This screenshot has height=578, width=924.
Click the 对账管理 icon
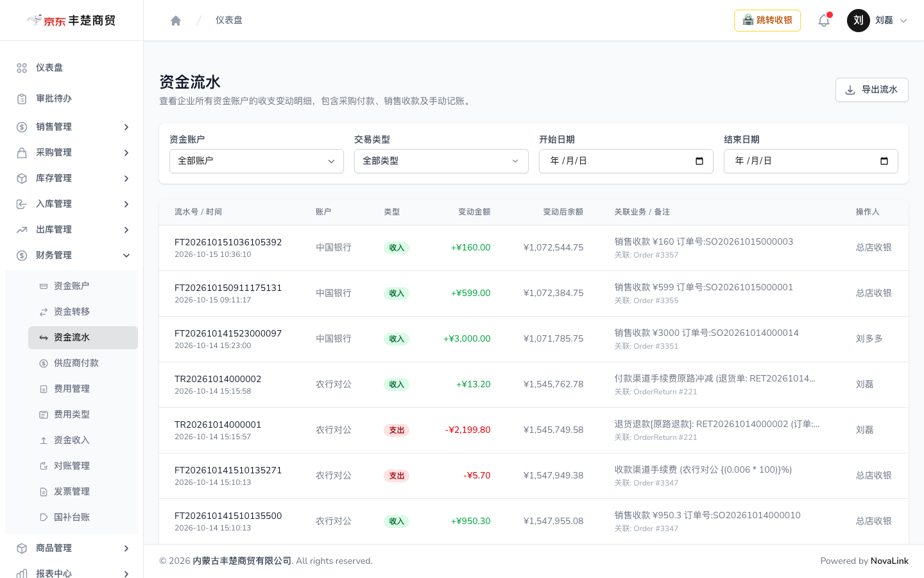point(44,466)
